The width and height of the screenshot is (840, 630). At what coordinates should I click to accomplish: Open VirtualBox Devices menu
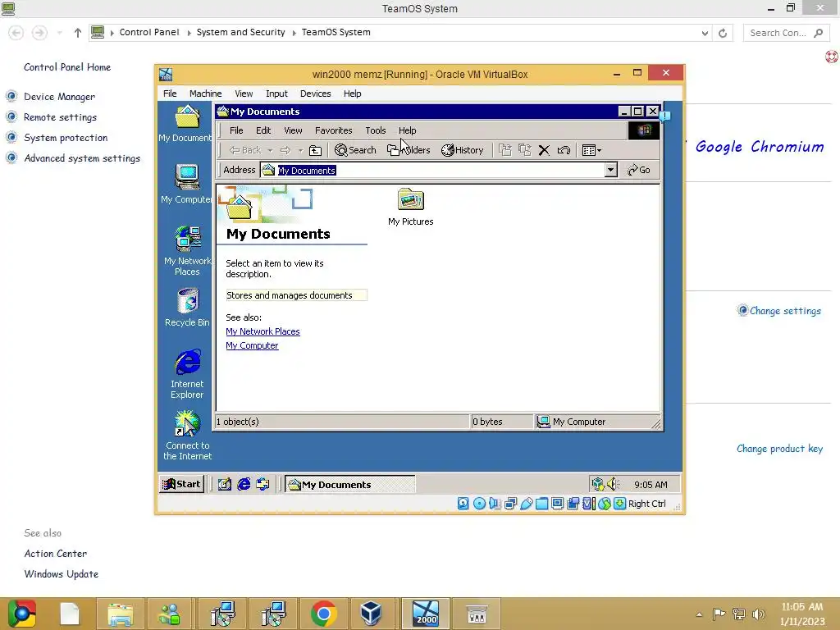tap(315, 94)
